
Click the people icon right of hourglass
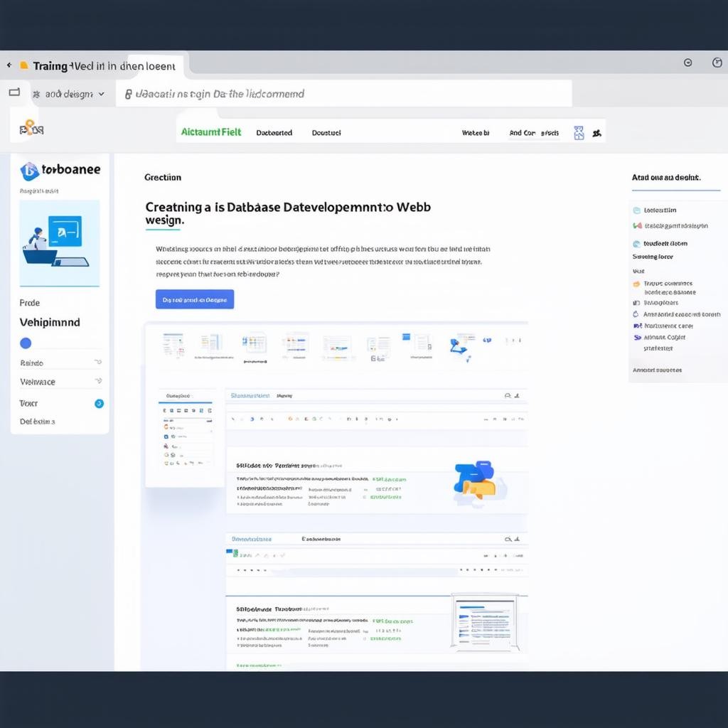point(597,133)
